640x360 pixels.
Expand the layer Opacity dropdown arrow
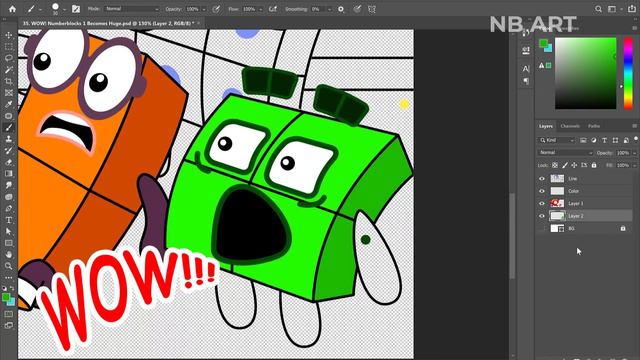tap(635, 153)
